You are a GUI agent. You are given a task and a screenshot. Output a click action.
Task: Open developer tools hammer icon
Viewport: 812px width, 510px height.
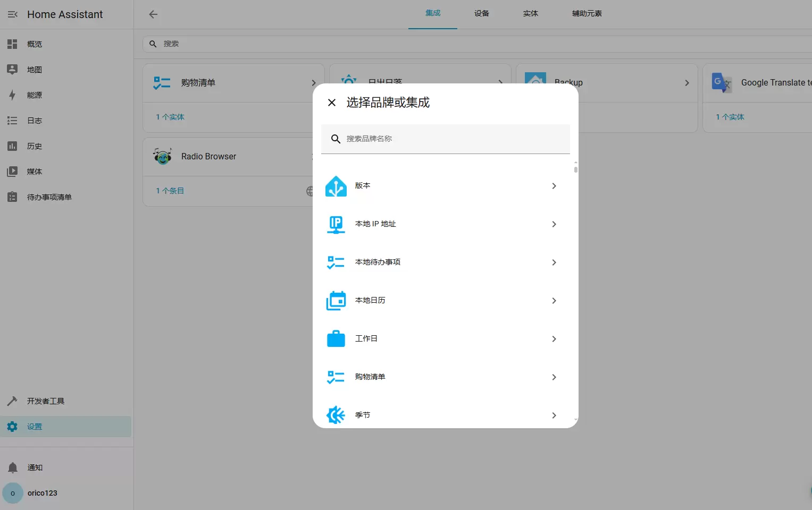point(13,401)
